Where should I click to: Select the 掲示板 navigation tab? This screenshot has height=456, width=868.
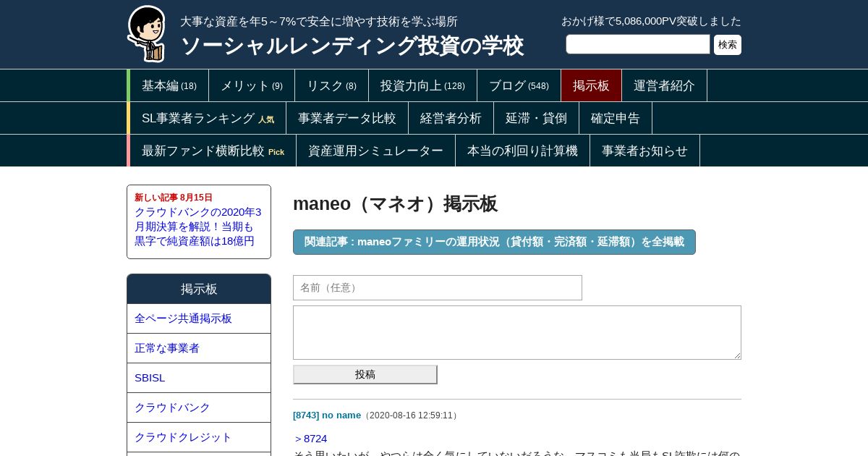tap(591, 85)
